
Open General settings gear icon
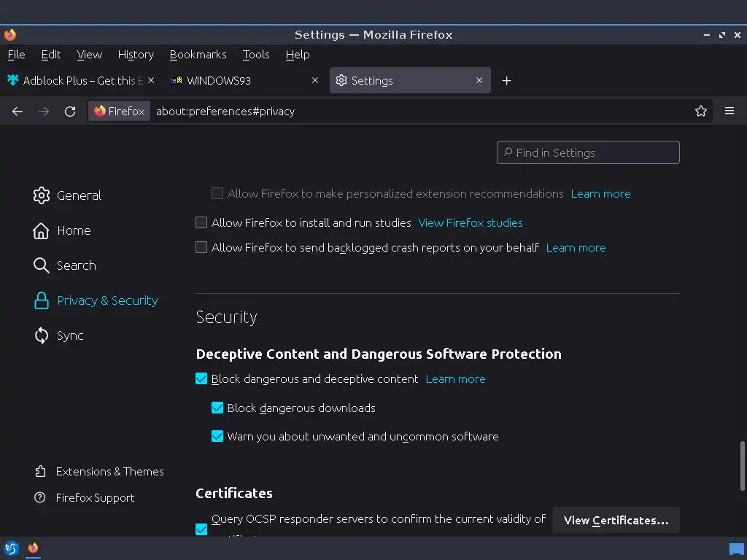click(x=42, y=195)
